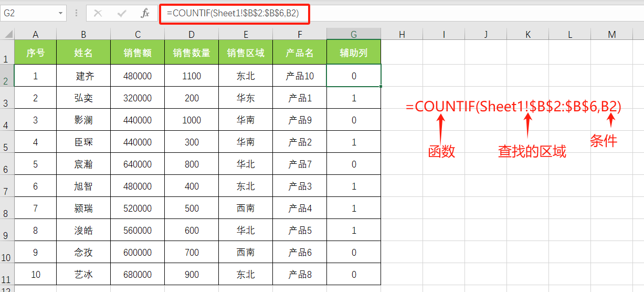
Task: Select the name cell 旭智
Action: (83, 186)
